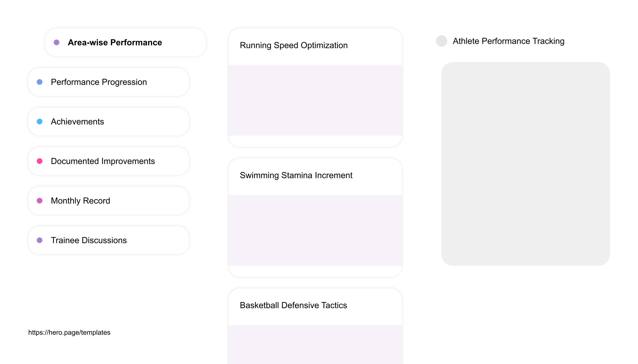Click the pink dot color marker on Documented Improvements
Screen dimensions: 638x364
[x=40, y=161]
